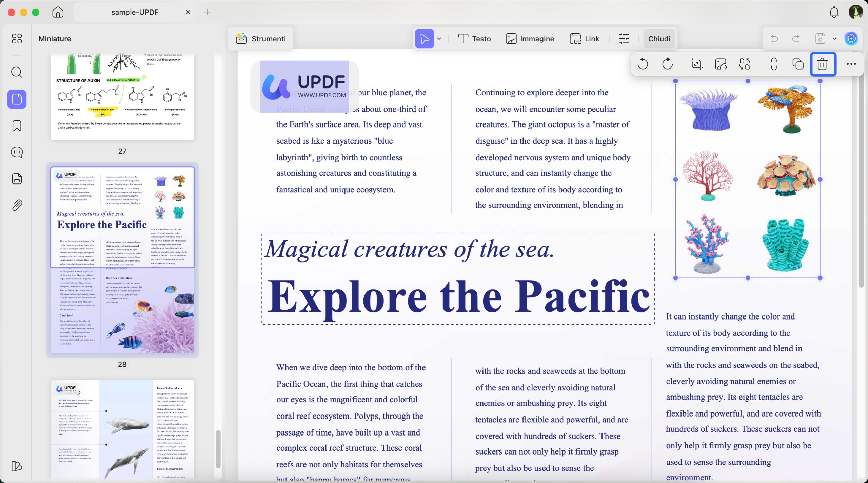Select the pointer selection tool
Screen dimensions: 868x483
click(425, 39)
